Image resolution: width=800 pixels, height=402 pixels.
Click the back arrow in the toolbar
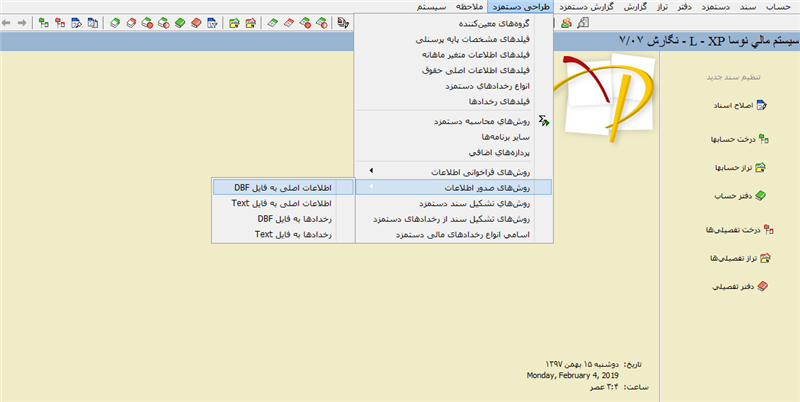[x=7, y=21]
